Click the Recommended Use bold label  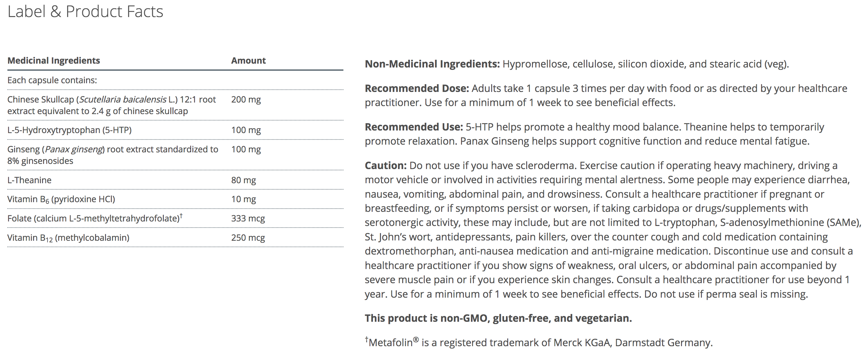click(414, 127)
